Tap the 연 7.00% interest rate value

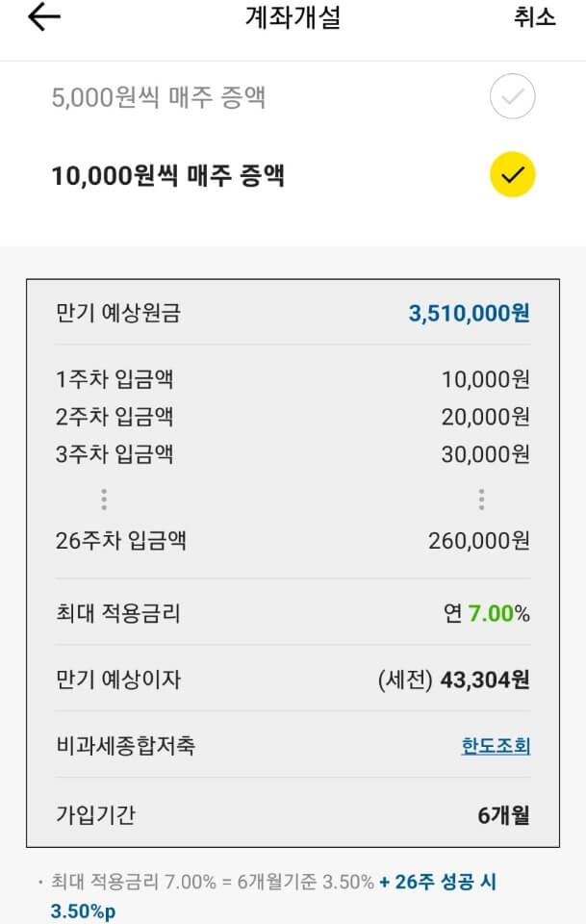click(x=487, y=613)
